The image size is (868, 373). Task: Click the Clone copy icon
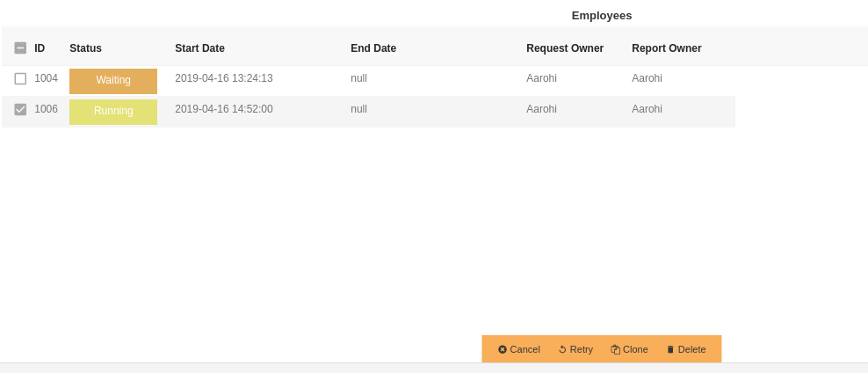coord(616,350)
